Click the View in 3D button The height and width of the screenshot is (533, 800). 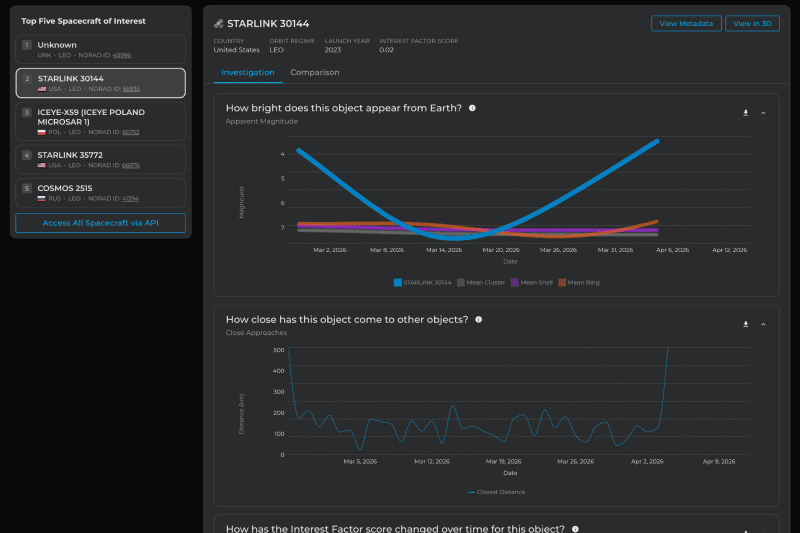(753, 23)
